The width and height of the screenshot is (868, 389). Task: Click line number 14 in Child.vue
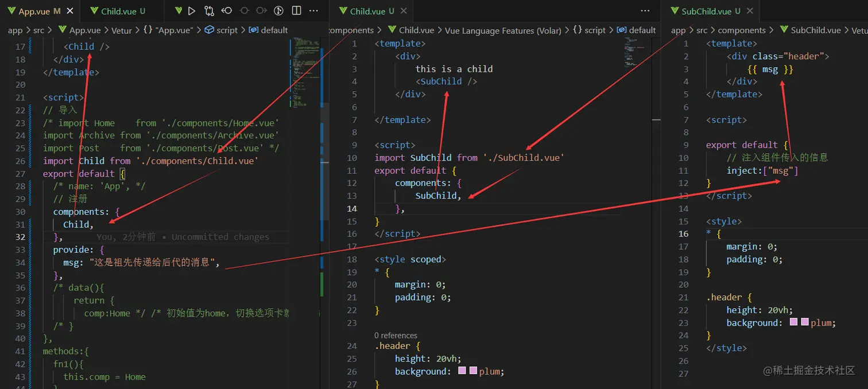click(x=351, y=209)
